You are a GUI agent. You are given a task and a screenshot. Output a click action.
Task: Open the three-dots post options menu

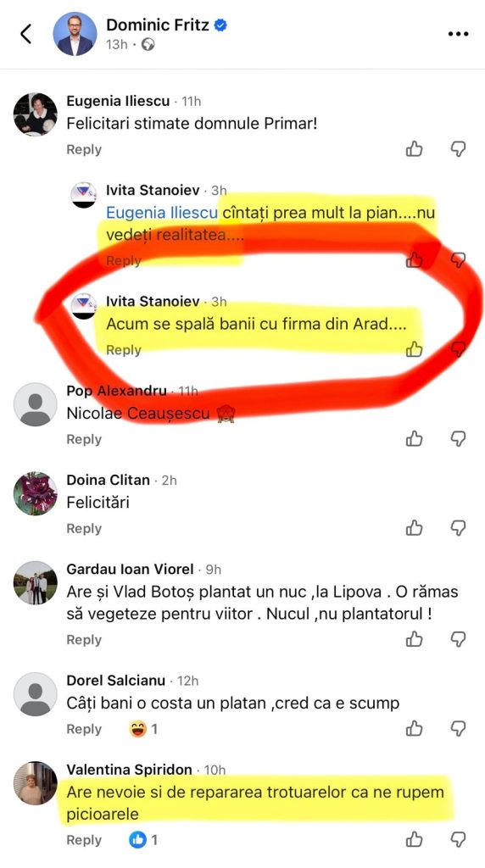[458, 34]
